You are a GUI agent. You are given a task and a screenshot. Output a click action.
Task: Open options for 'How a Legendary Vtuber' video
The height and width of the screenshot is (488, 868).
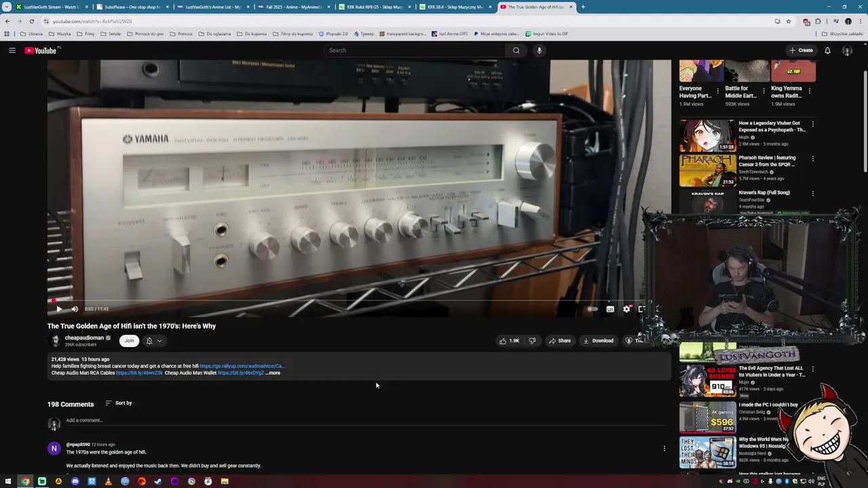[812, 124]
